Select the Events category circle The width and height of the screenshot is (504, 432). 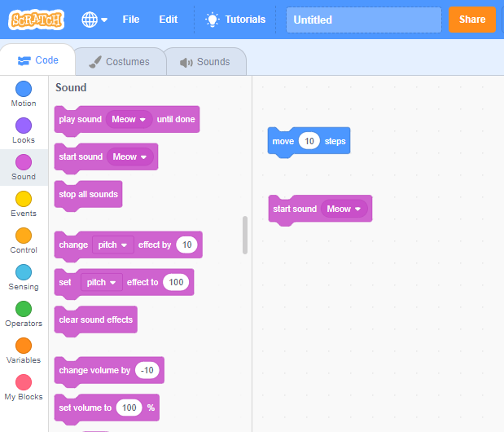pos(24,199)
